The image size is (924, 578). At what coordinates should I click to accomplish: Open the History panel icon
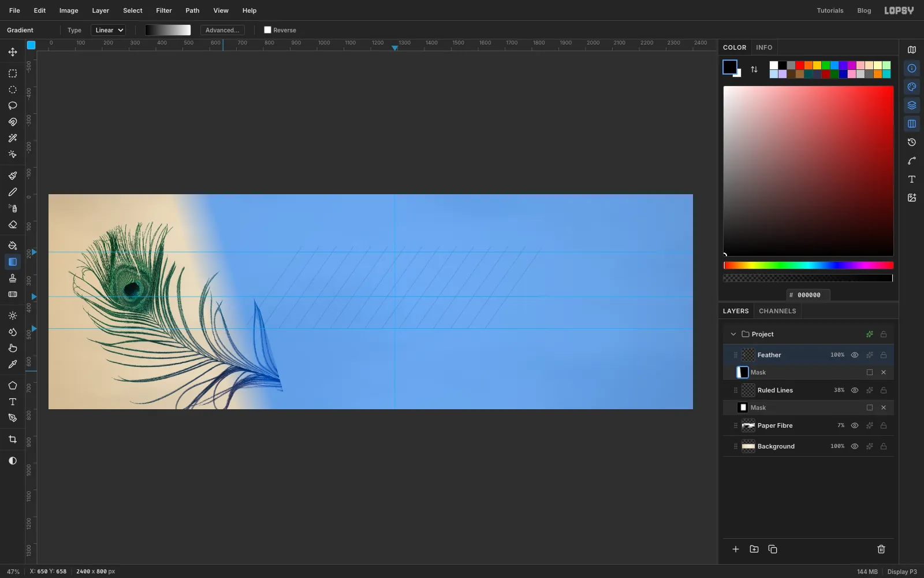tap(912, 142)
